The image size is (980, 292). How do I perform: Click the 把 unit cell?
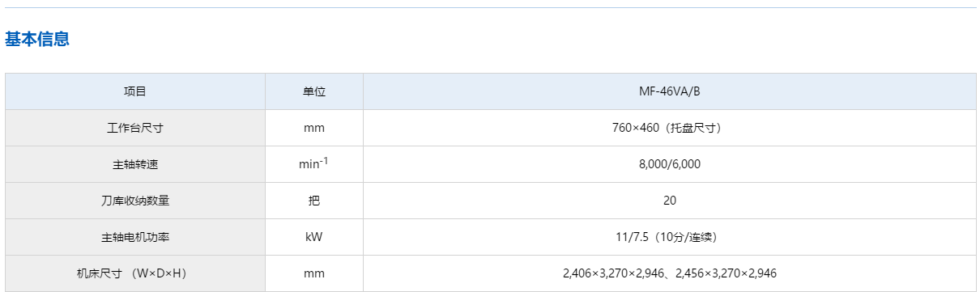(314, 201)
